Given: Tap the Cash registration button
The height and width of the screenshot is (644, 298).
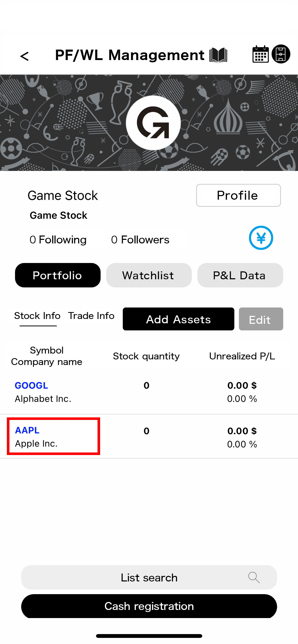Looking at the screenshot, I should coord(149,606).
